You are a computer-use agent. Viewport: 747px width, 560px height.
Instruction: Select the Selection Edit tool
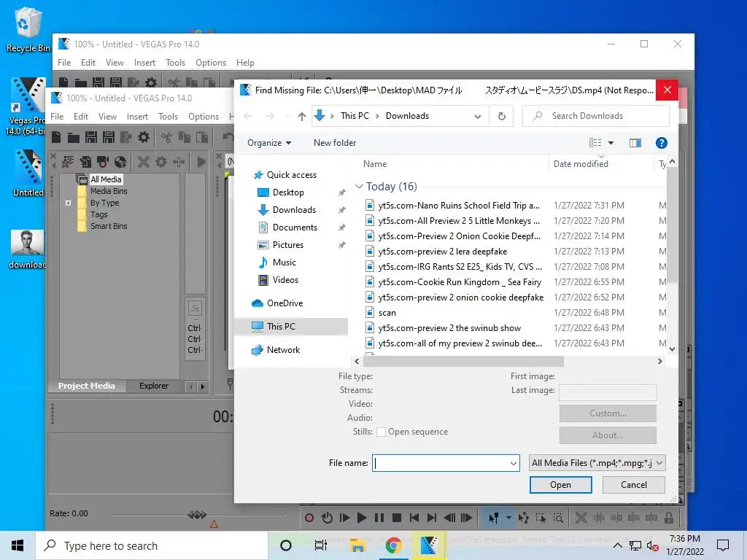[x=541, y=518]
